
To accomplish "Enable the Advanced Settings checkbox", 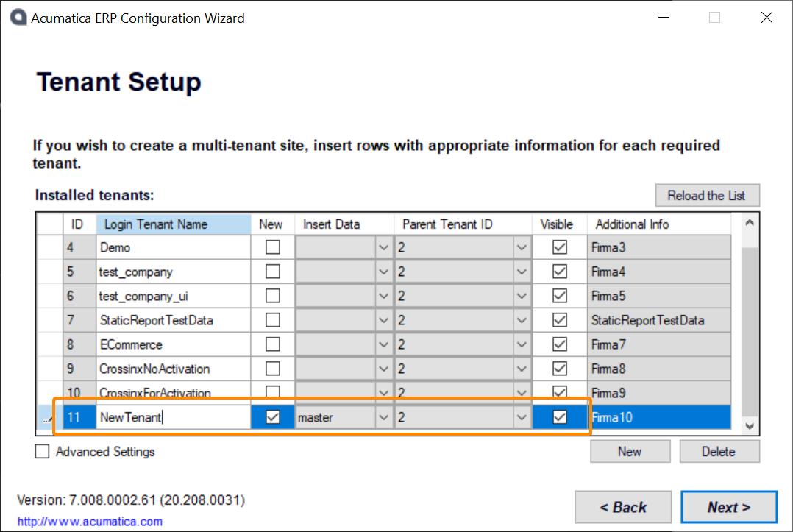I will 43,452.
